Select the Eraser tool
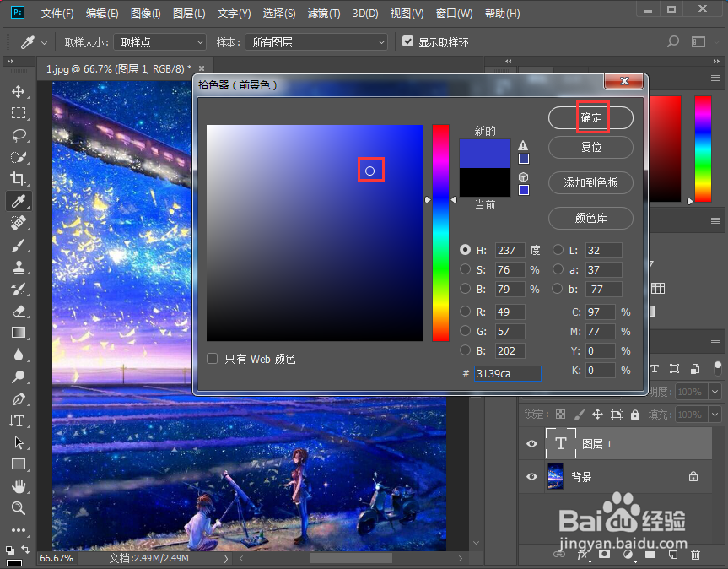 pos(18,311)
